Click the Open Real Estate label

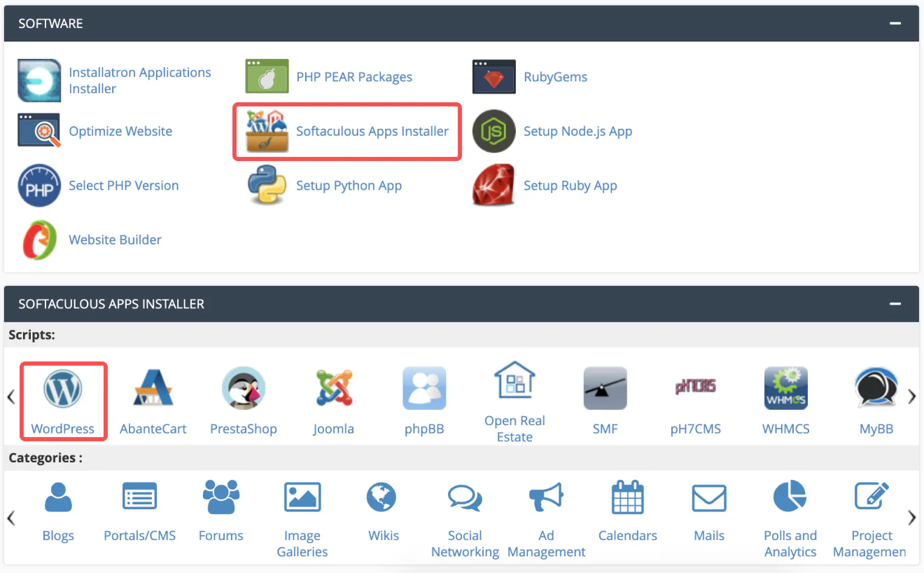tap(514, 429)
